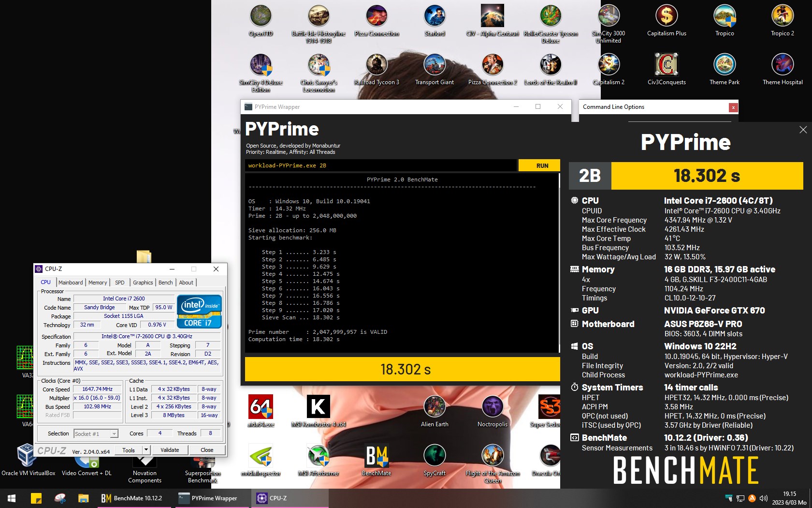This screenshot has height=508, width=812.
Task: Open Flight of the Amazon Queen icon
Action: coord(493,463)
